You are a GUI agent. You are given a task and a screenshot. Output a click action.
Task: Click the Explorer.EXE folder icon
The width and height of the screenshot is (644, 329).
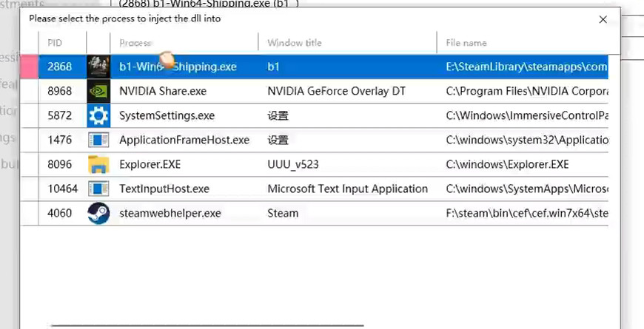(98, 164)
